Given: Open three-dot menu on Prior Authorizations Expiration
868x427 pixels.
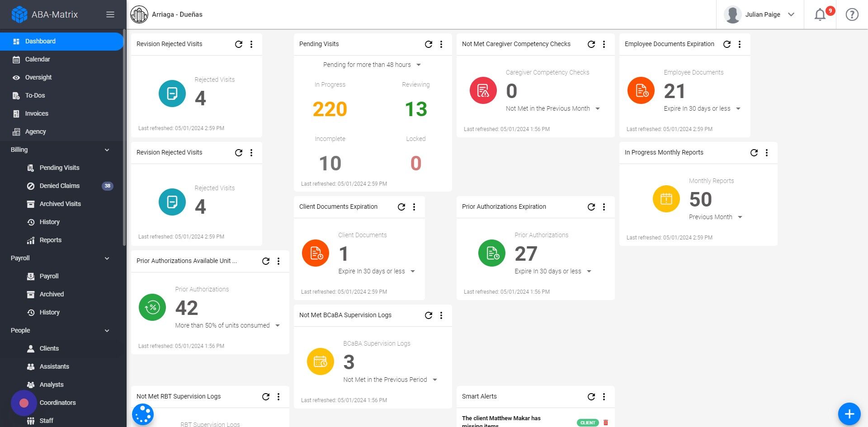Looking at the screenshot, I should coord(604,207).
